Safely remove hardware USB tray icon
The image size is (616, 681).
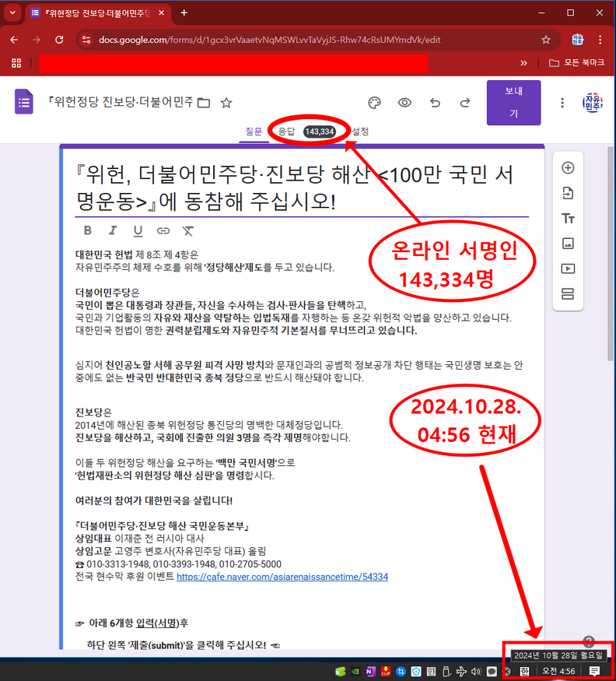coord(446,672)
